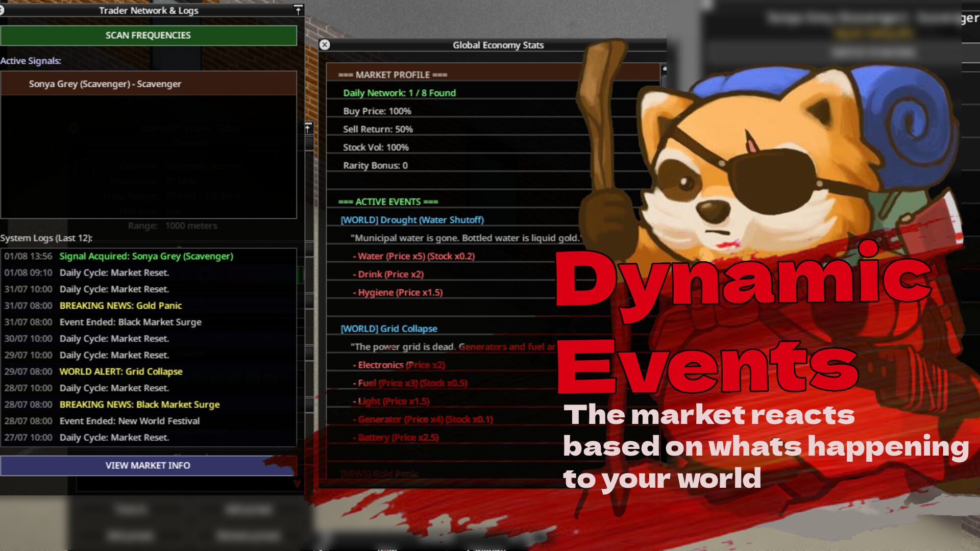This screenshot has width=980, height=551.
Task: Click the 'Electronics (Price x2)' modifier
Action: click(x=399, y=365)
